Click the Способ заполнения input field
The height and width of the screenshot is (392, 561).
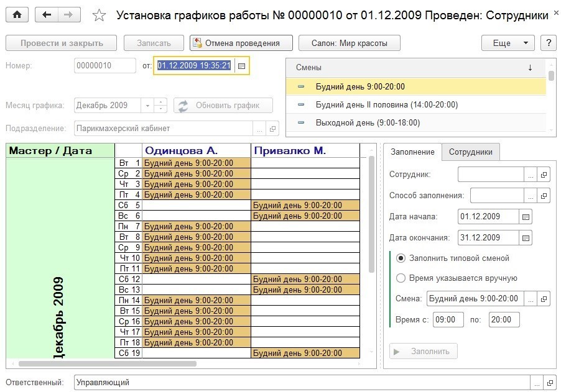point(498,196)
